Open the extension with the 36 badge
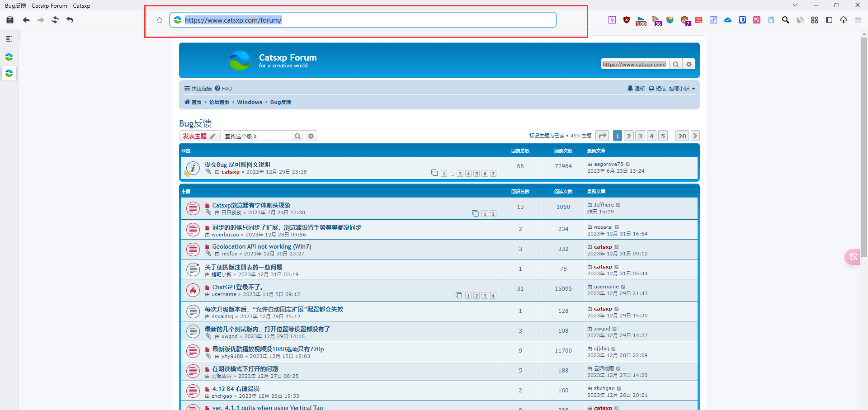 point(656,21)
